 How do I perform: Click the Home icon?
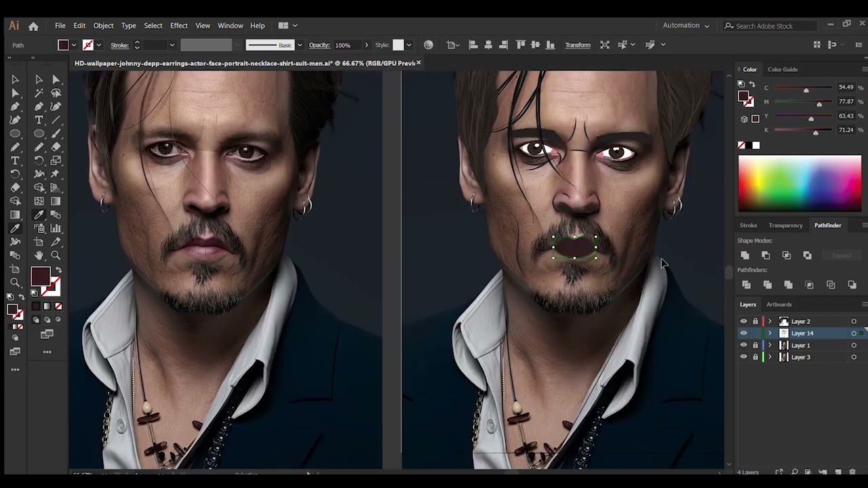[x=33, y=26]
